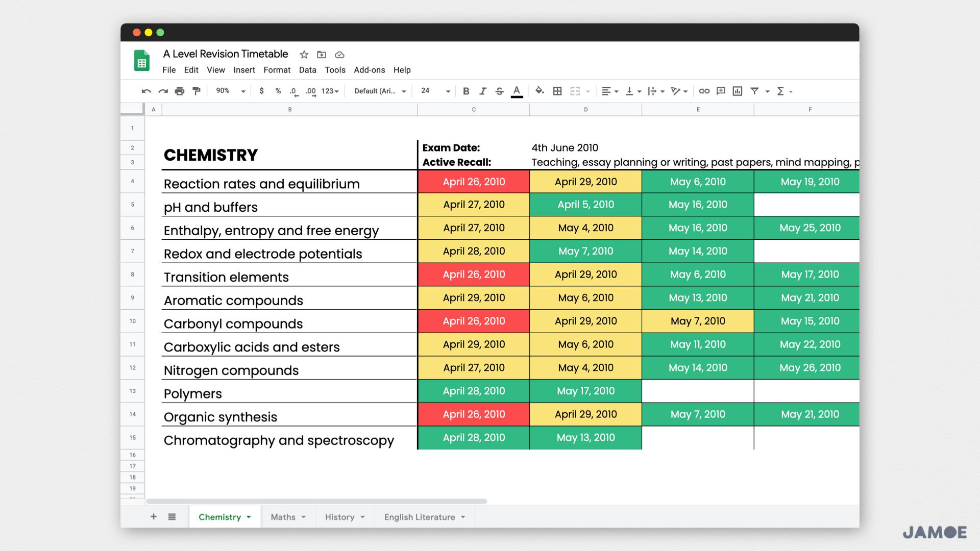The image size is (980, 551).
Task: Click the Italic formatting icon
Action: coord(482,91)
